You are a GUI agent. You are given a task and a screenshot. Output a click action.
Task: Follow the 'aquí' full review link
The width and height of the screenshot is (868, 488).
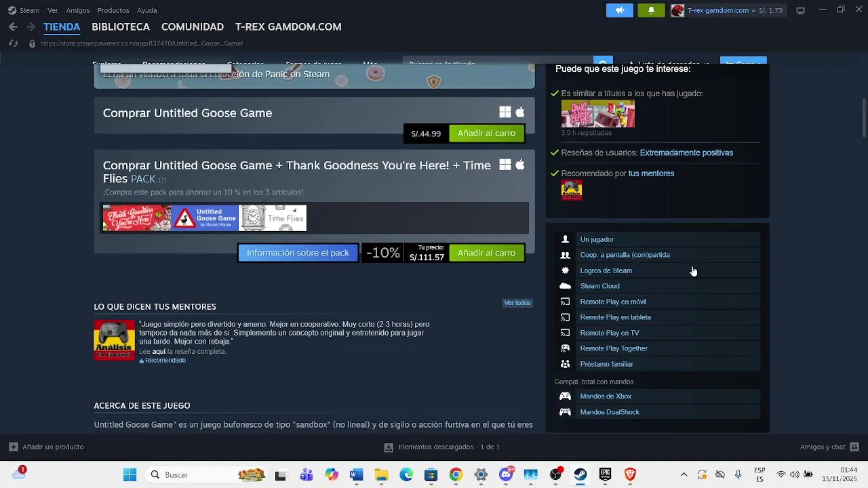[159, 352]
